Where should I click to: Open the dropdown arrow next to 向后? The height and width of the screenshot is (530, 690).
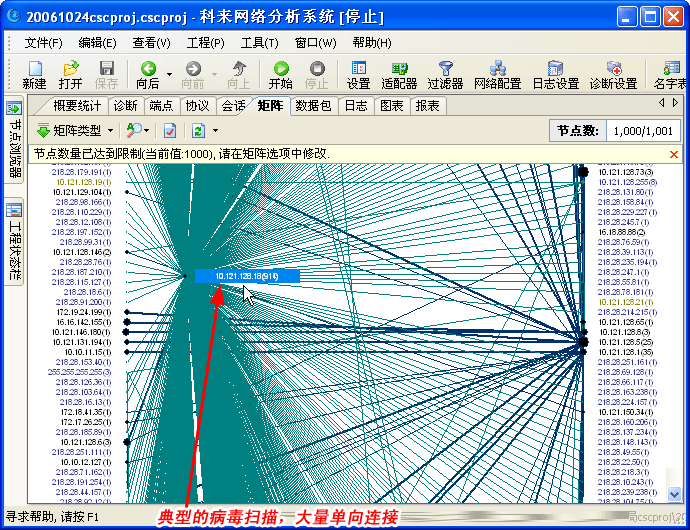[x=169, y=74]
